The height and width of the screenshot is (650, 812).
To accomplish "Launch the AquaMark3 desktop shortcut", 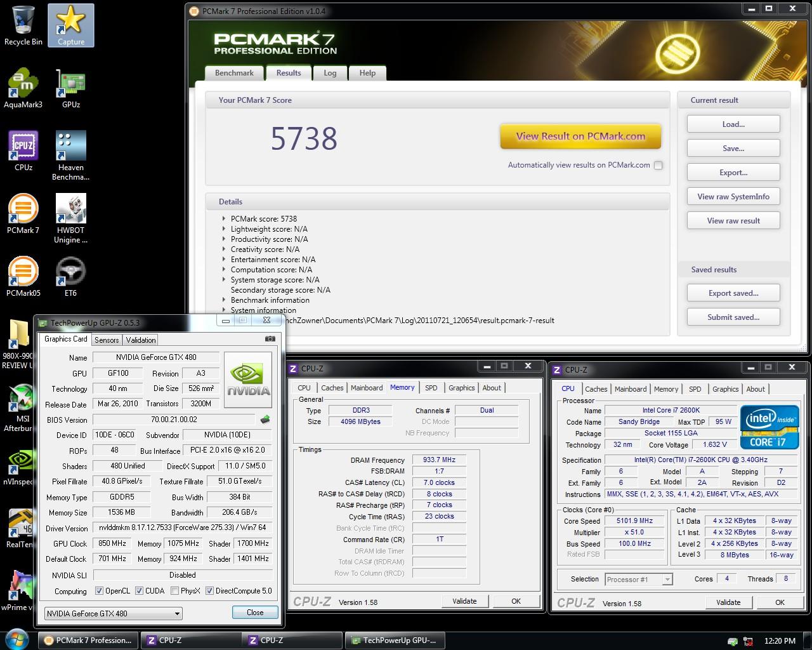I will (23, 88).
